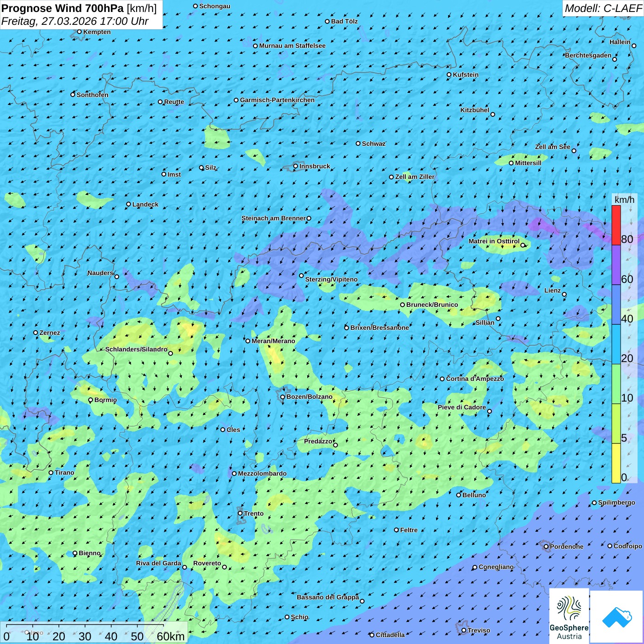Screen dimensions: 644x644
Task: Click the 'Zell am Ziller' label
Action: point(414,177)
